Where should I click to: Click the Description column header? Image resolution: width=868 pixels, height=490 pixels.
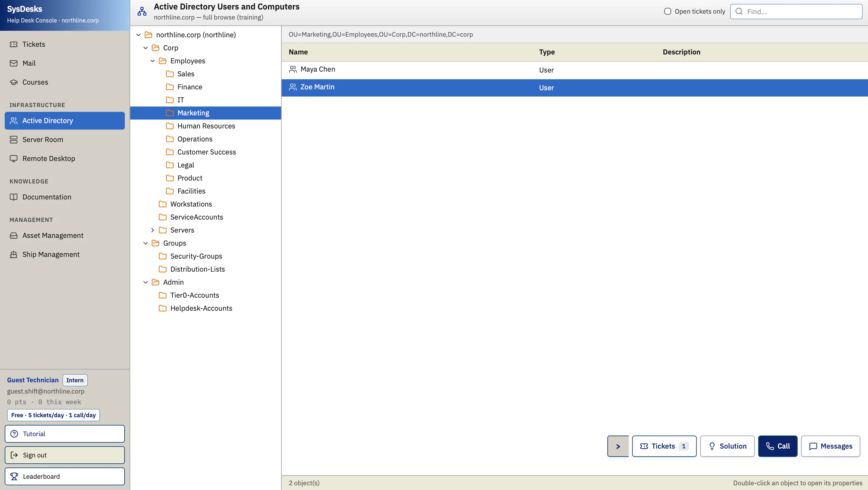pyautogui.click(x=681, y=52)
